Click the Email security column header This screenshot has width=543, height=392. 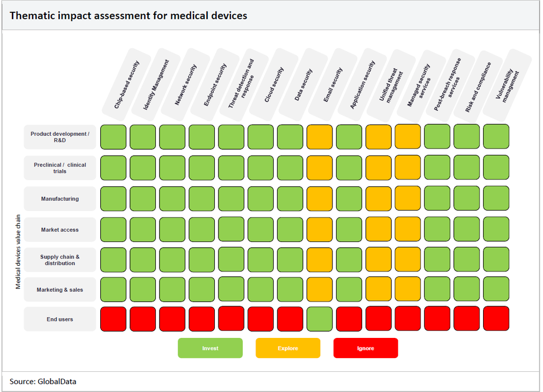click(332, 85)
